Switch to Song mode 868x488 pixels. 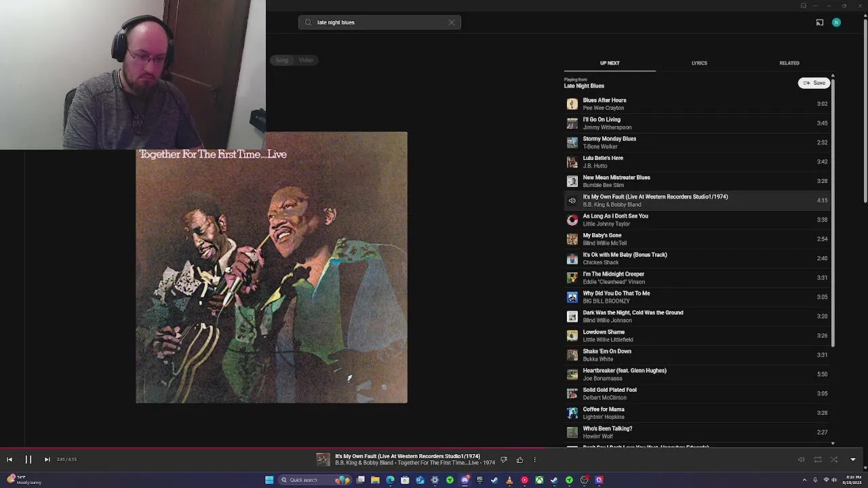click(x=281, y=60)
